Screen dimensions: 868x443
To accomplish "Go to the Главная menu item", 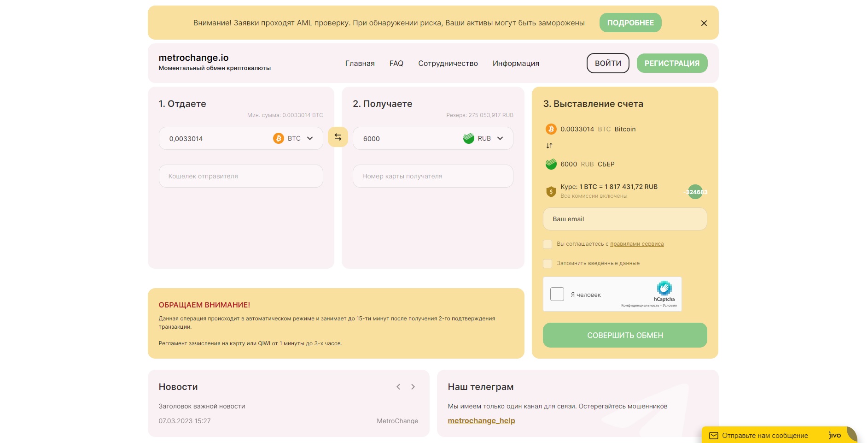I will [x=360, y=63].
